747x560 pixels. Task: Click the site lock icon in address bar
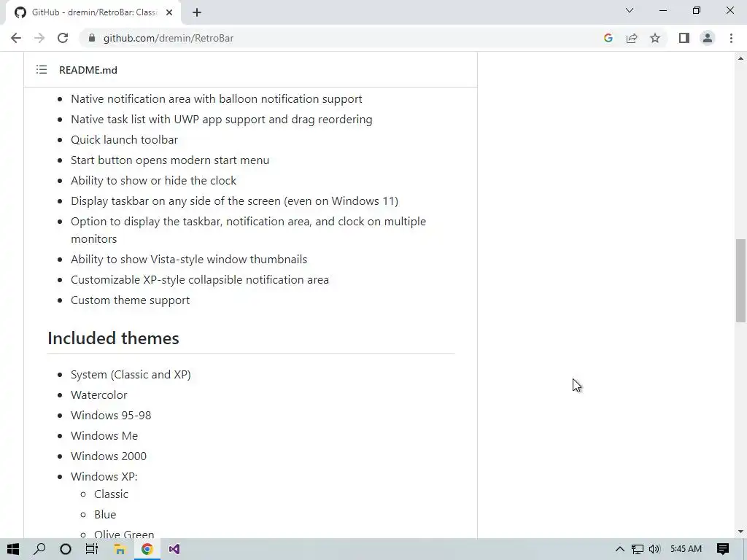pyautogui.click(x=92, y=38)
